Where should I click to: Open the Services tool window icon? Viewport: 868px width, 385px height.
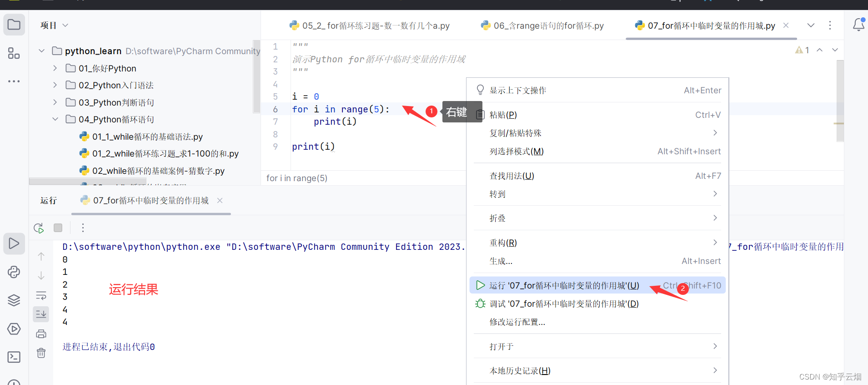(14, 329)
